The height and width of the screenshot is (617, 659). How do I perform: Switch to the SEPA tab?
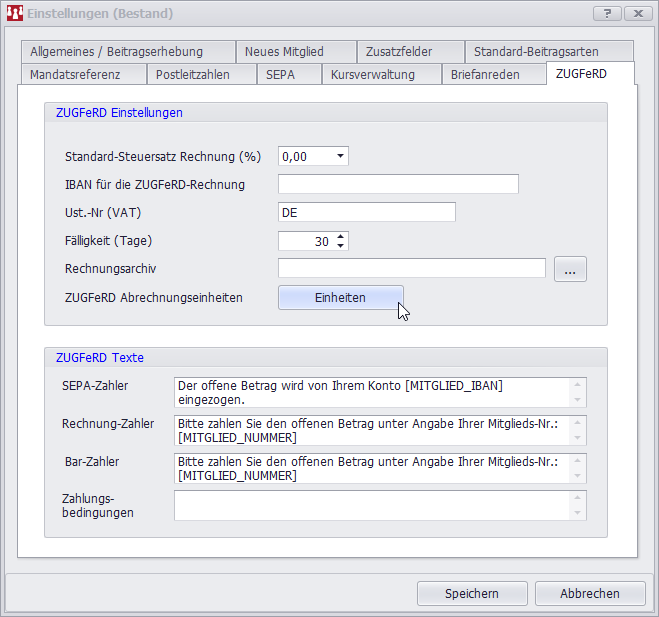tap(279, 74)
